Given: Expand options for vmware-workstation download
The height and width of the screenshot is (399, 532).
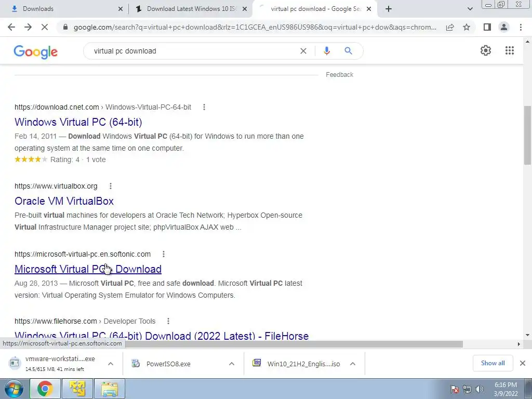Looking at the screenshot, I should (x=111, y=364).
